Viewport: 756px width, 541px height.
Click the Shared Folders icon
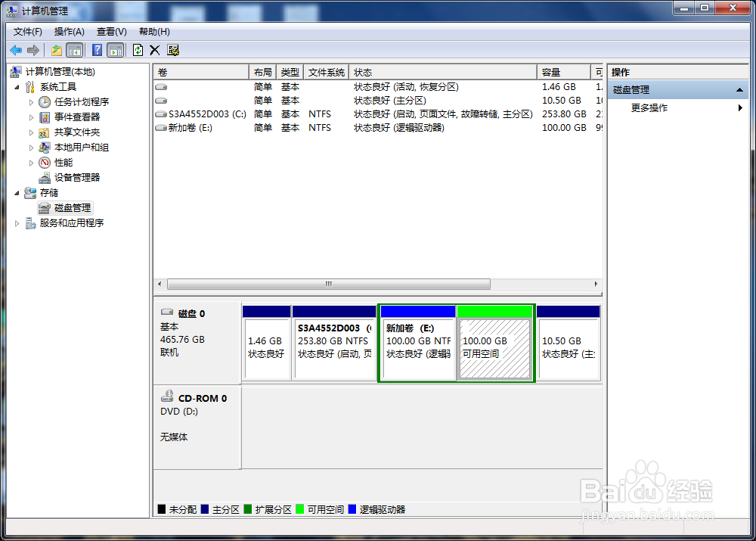(45, 132)
